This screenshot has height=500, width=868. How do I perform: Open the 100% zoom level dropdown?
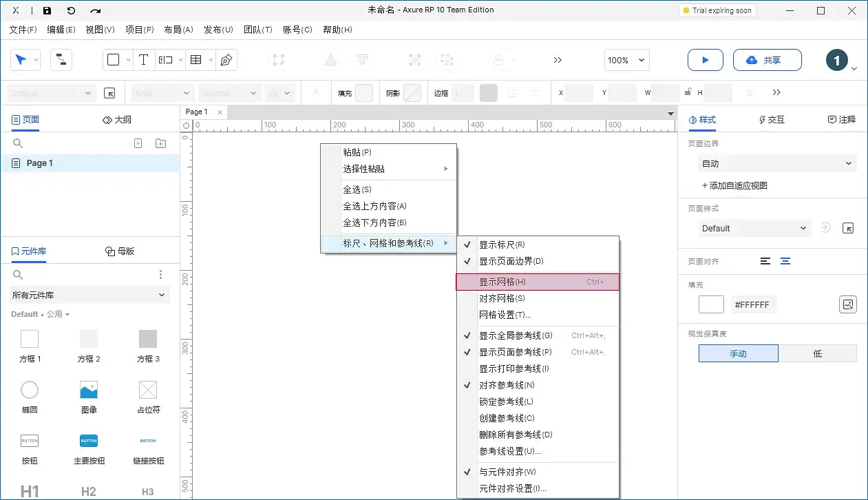click(626, 60)
